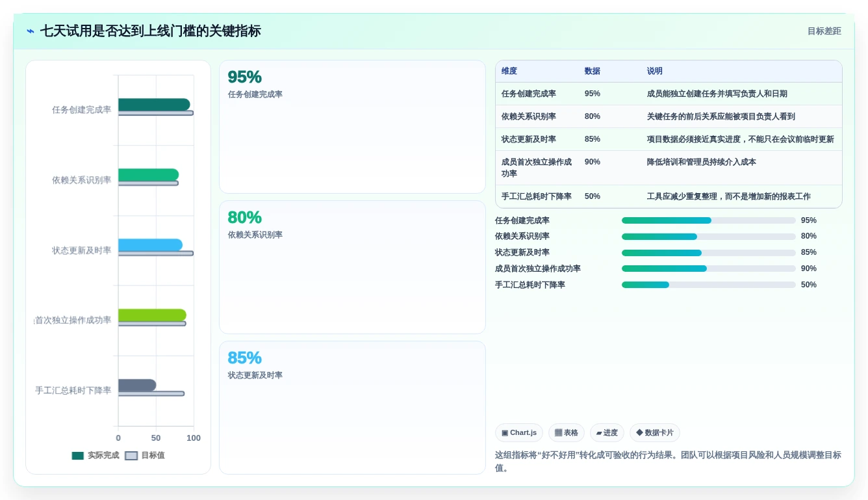The height and width of the screenshot is (500, 868).
Task: Click the description 关键任务的前后关系应能被项目负责人看到
Action: [721, 116]
